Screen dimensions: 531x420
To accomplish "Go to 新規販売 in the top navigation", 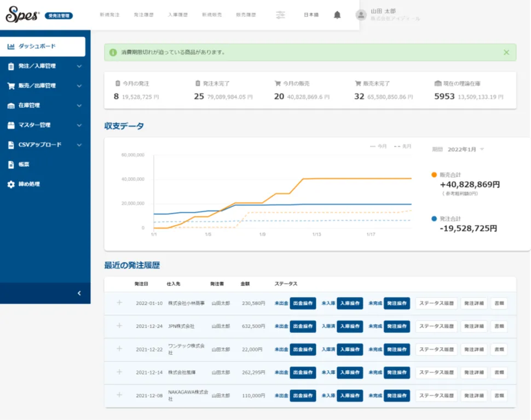I will coord(212,15).
